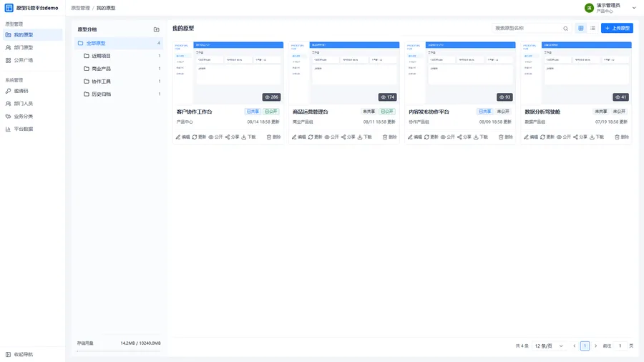Click the jump-to-page input
The height and width of the screenshot is (362, 644).
pyautogui.click(x=620, y=346)
